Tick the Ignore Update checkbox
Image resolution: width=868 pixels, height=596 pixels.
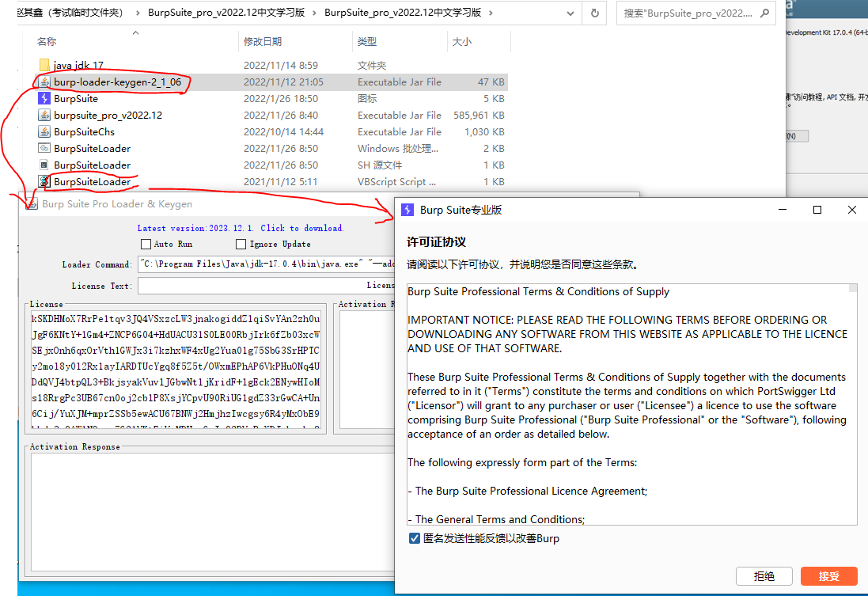click(x=241, y=245)
